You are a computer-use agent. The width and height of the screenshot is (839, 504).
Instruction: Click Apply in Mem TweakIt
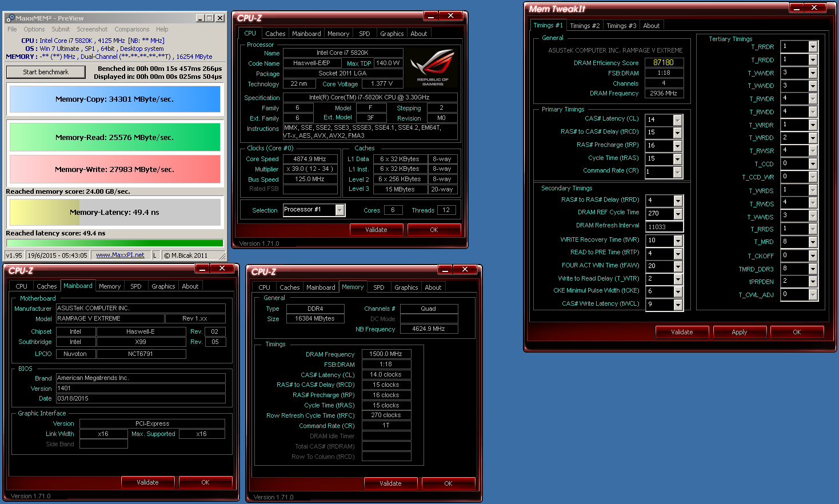coord(740,332)
